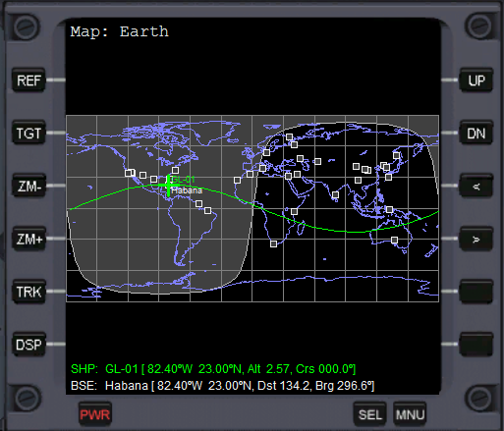Click the base marker in Australia
The height and width of the screenshot is (431, 504).
pyautogui.click(x=395, y=241)
